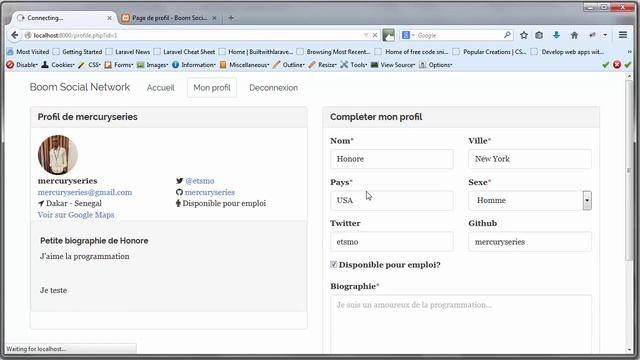Click the Twitter bird icon beside @etsmo

pos(179,181)
